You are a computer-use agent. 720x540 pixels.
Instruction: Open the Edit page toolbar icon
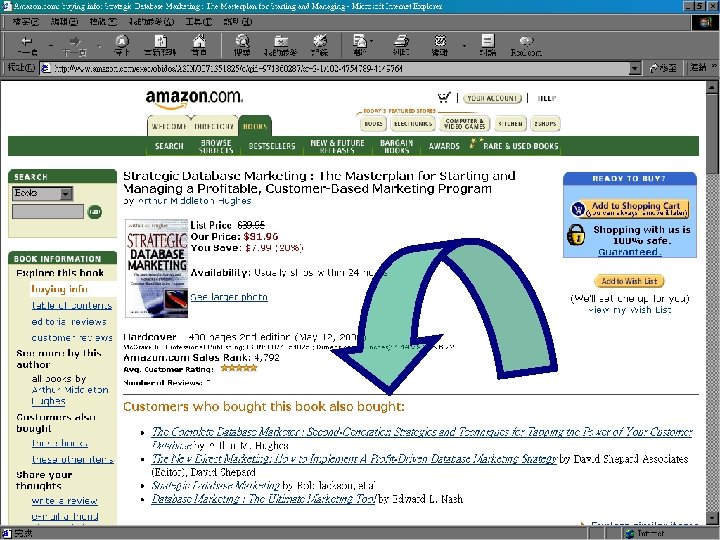click(440, 45)
